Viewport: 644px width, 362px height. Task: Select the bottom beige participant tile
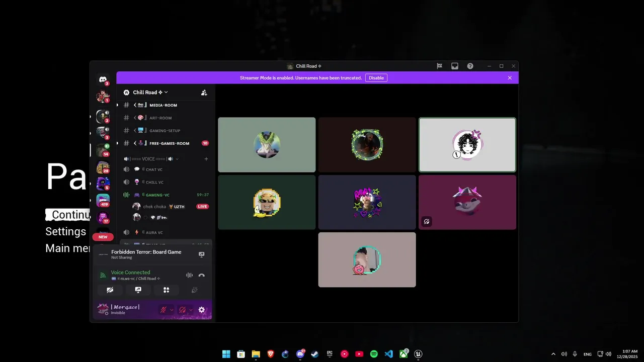pos(367,259)
